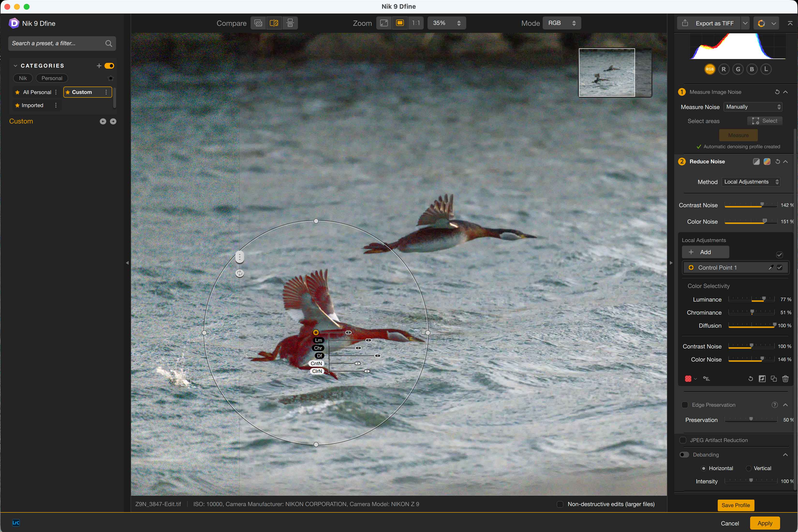Delete Control Point 1 with trash icon
The height and width of the screenshot is (532, 798).
pyautogui.click(x=785, y=379)
